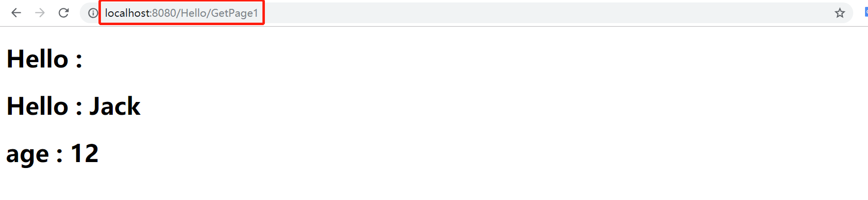Click the port "8080" in the URL
868x200 pixels.
pyautogui.click(x=164, y=13)
